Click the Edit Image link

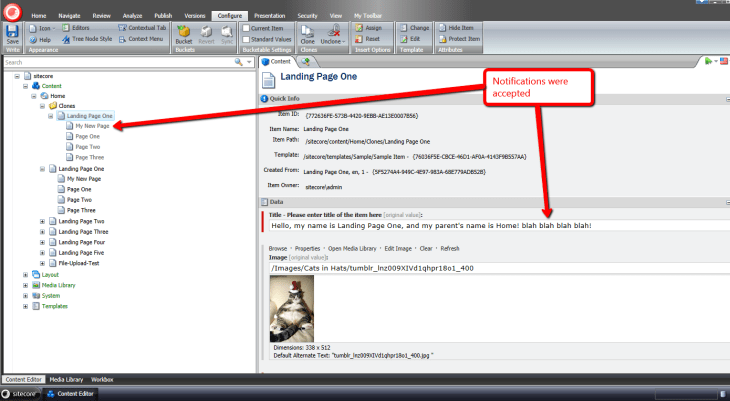[x=401, y=248]
